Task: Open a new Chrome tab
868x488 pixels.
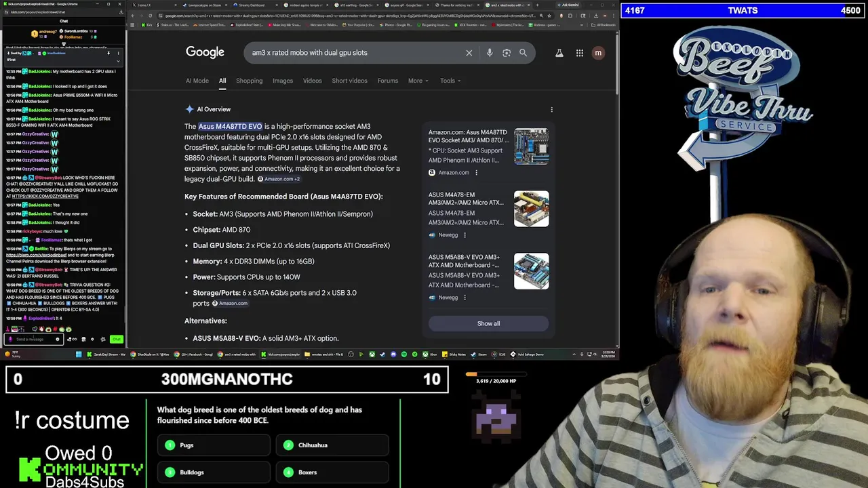Action: tap(536, 5)
